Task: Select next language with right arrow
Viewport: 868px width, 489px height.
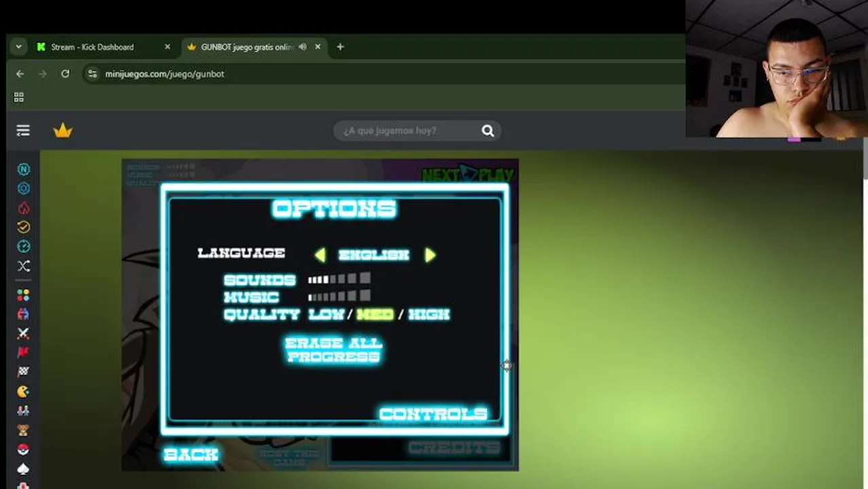Action: click(x=430, y=255)
